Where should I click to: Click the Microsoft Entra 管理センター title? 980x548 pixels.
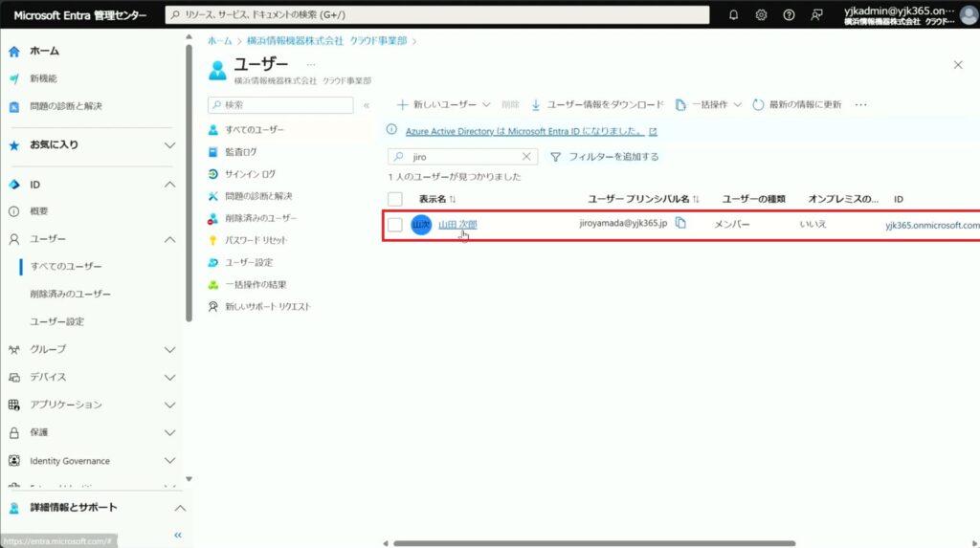[80, 15]
